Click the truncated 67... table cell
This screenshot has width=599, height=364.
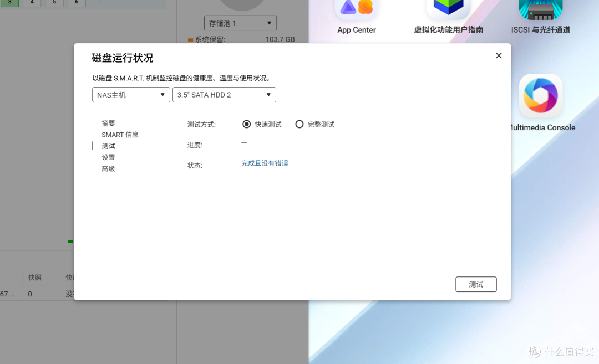7,294
